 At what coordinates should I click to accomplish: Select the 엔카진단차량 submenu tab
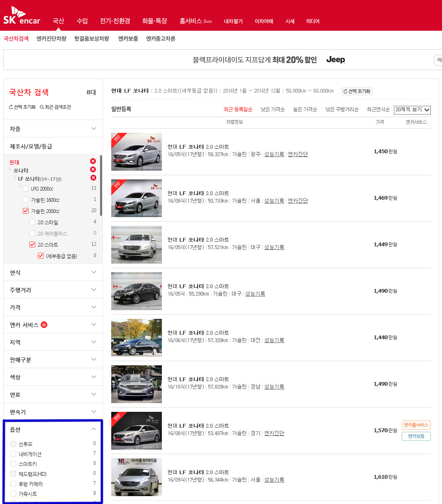pyautogui.click(x=51, y=39)
